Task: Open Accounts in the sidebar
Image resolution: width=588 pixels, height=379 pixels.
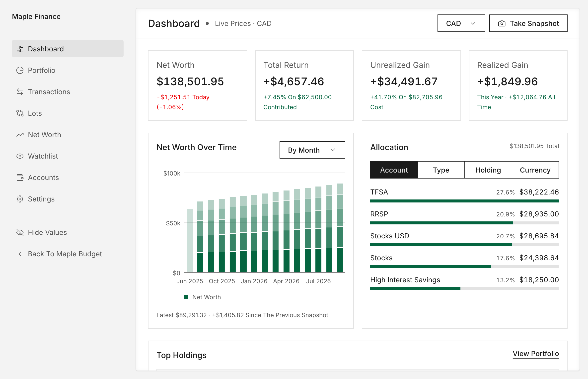Action: click(x=68, y=178)
